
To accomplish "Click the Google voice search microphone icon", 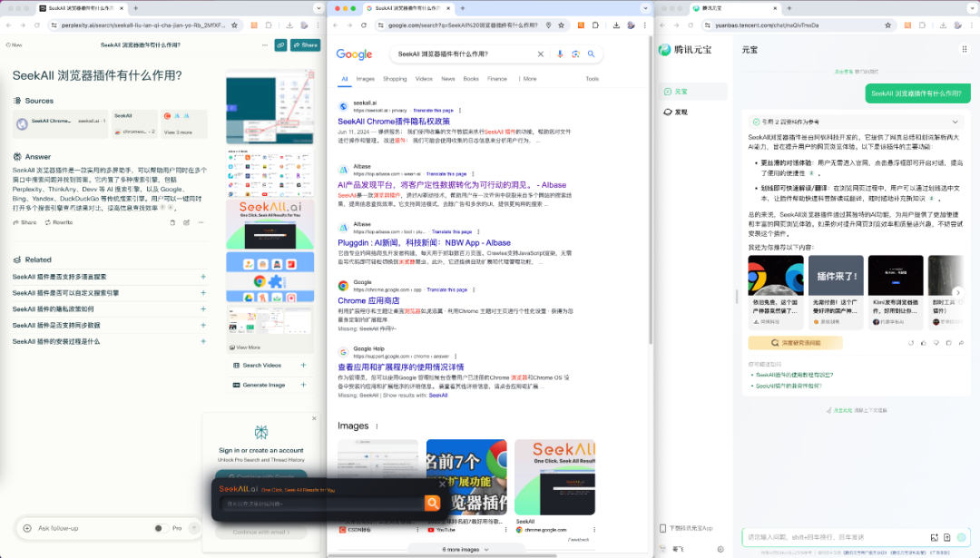I will (559, 54).
